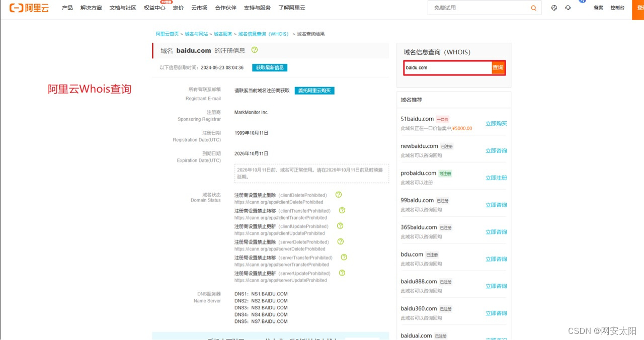The image size is (644, 340).
Task: Click 立即咨询 for newbaidu.com
Action: (x=496, y=150)
